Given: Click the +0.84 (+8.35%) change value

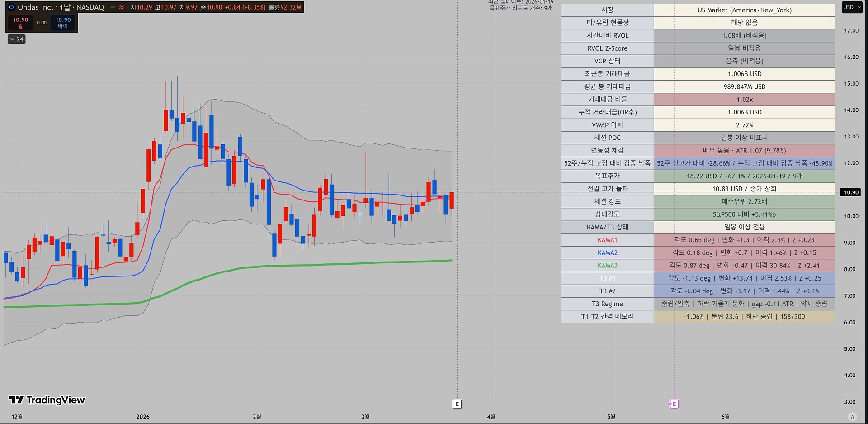Looking at the screenshot, I should click(x=245, y=7).
